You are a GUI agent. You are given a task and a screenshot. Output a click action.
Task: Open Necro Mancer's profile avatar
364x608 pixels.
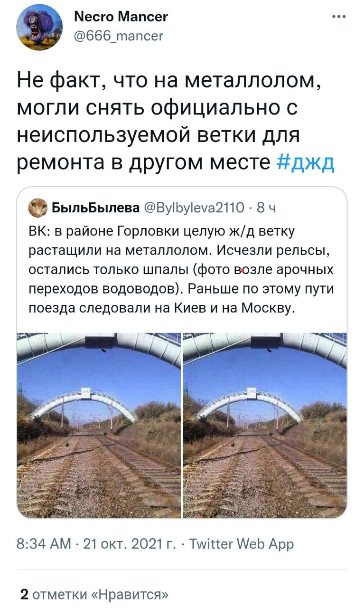[40, 28]
